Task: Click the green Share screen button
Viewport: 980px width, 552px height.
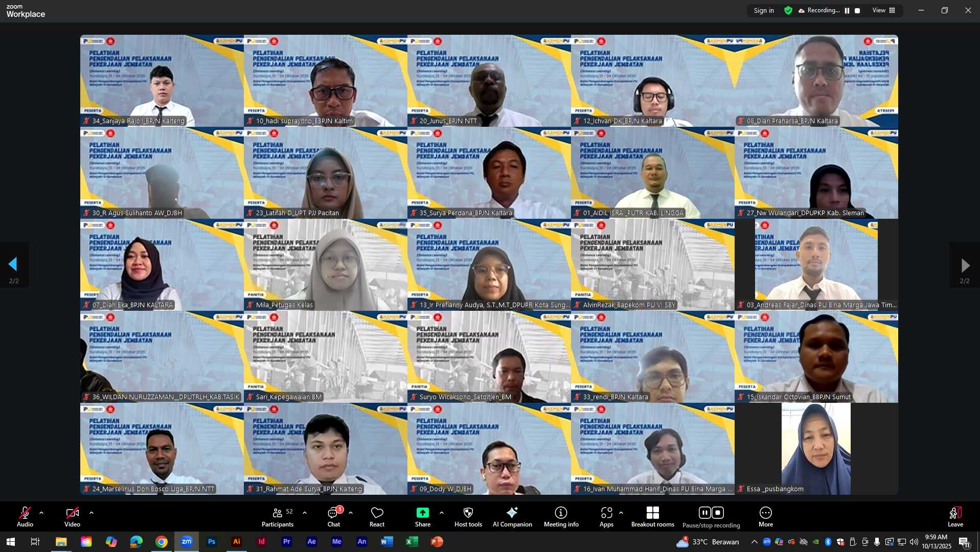Action: [x=422, y=516]
